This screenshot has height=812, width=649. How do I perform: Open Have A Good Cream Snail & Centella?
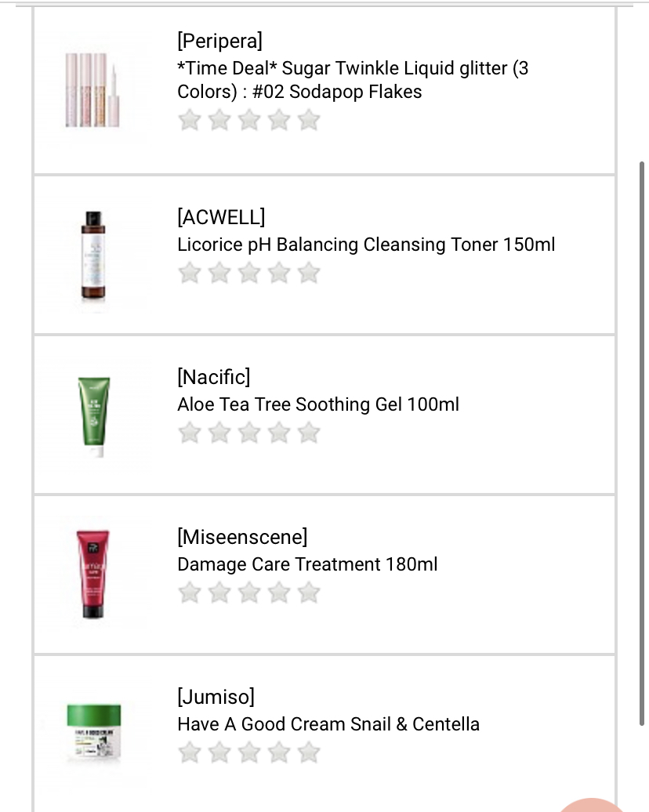click(328, 724)
